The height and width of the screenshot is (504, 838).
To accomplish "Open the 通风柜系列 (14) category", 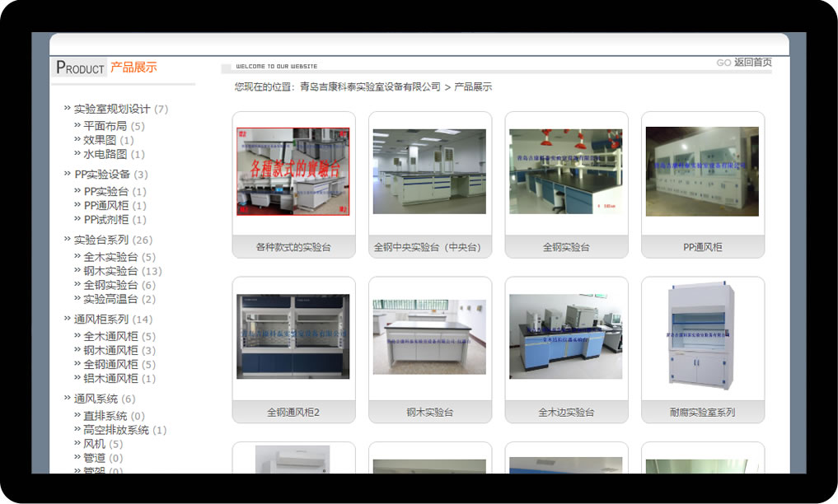I will click(x=113, y=320).
